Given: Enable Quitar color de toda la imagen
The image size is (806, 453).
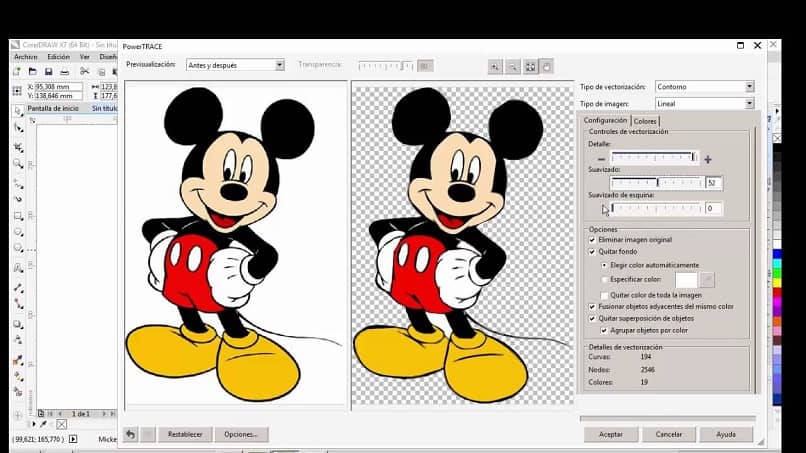Looking at the screenshot, I should click(605, 295).
